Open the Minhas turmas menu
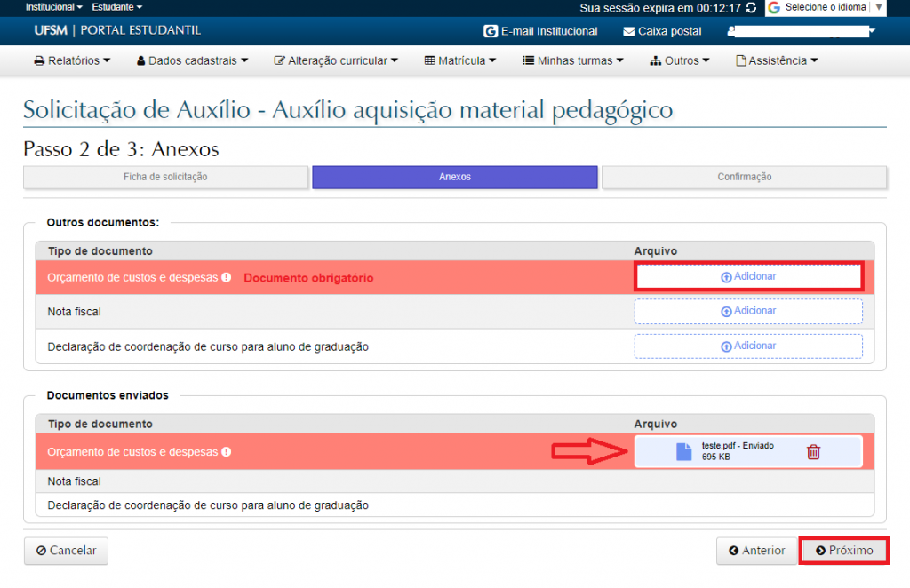Screen dimensions: 910x588 tap(573, 61)
